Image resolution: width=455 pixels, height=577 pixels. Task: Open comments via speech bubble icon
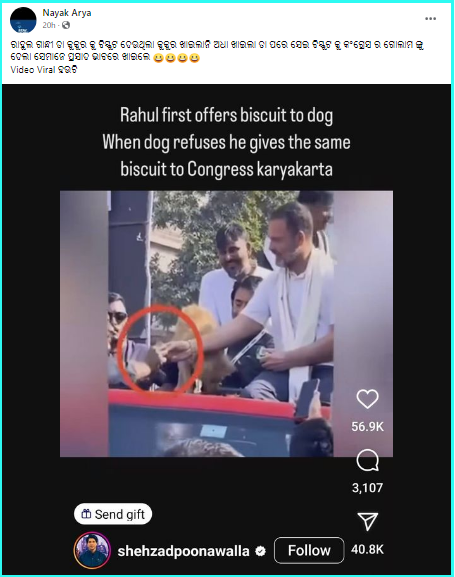coord(367,460)
